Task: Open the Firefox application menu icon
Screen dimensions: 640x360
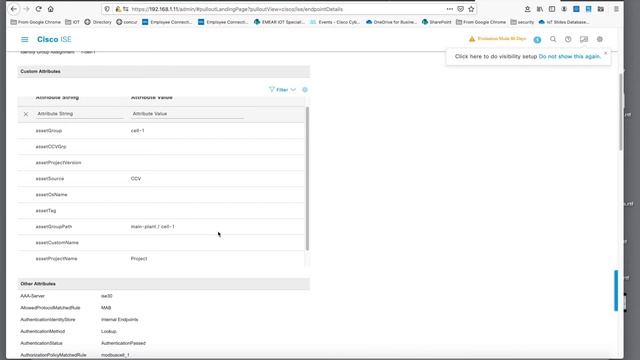Action: 616,9
